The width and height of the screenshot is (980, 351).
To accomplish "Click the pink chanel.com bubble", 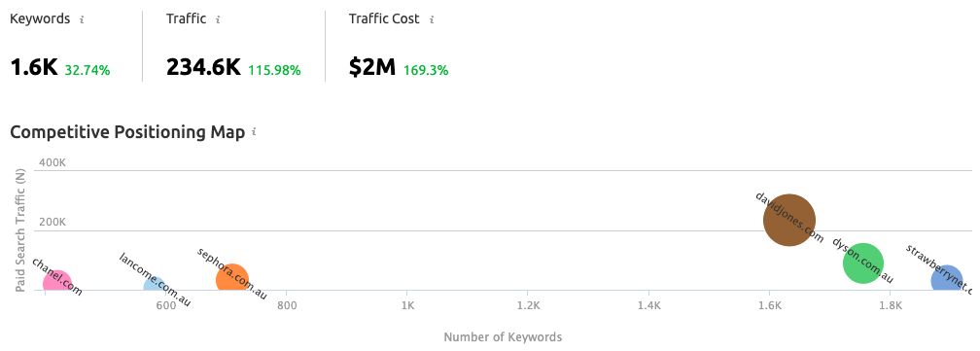I will [56, 281].
